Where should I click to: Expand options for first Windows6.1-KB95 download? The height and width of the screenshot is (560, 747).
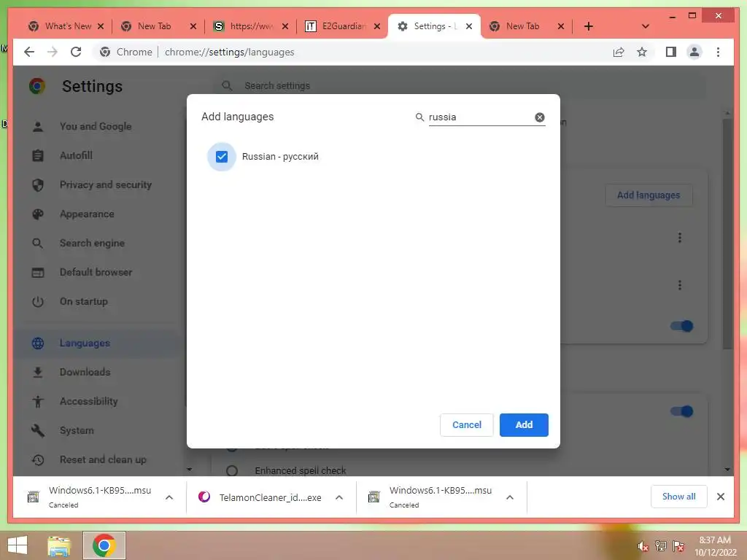169,497
